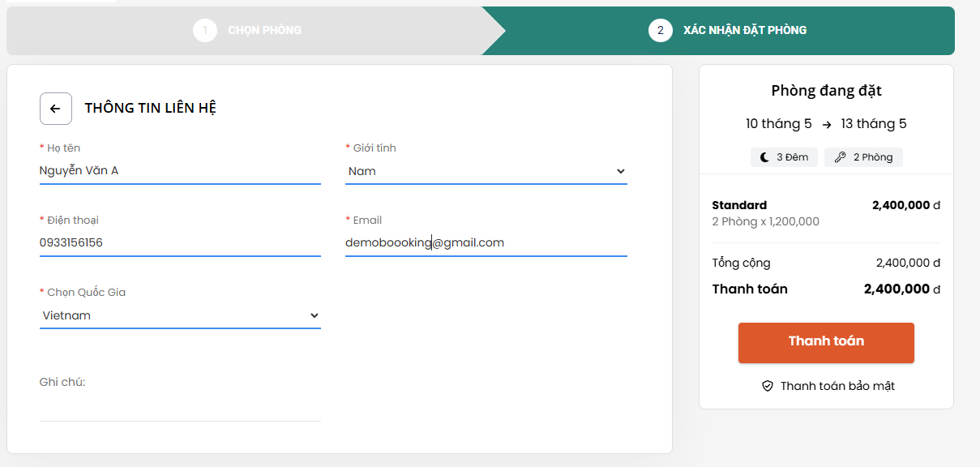980x467 pixels.
Task: Click into the Điện thoại phone field
Action: pos(180,242)
